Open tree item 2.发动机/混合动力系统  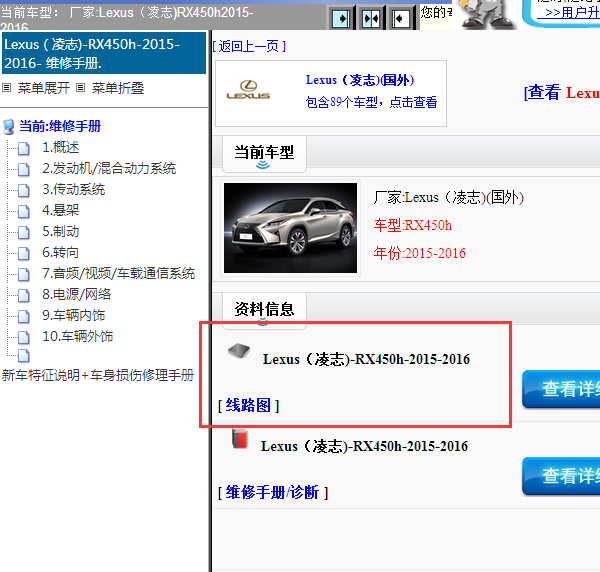(109, 168)
